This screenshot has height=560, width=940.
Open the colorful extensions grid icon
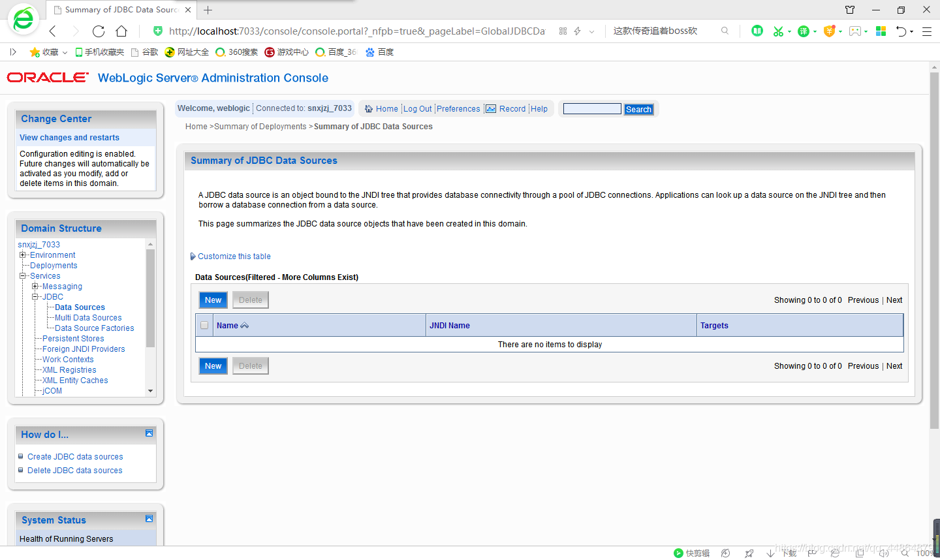[x=881, y=31]
